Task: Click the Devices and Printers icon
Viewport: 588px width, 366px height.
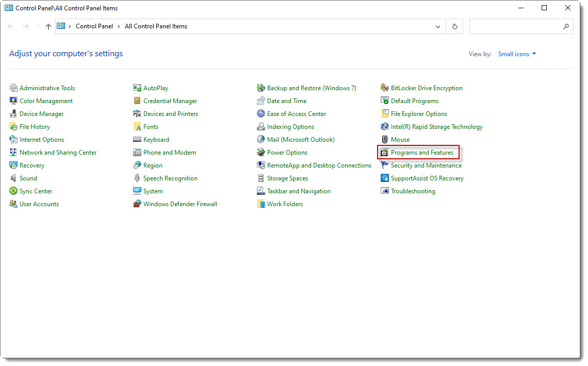Action: (137, 114)
